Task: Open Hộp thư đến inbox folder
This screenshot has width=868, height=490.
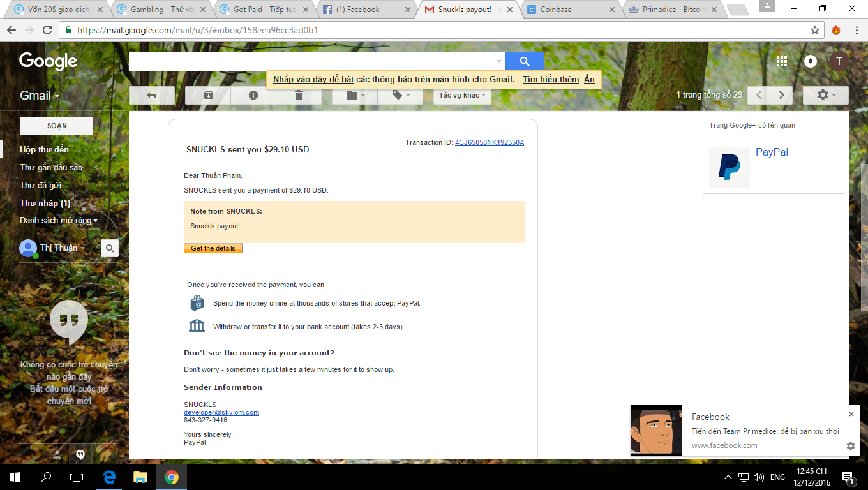Action: point(44,149)
